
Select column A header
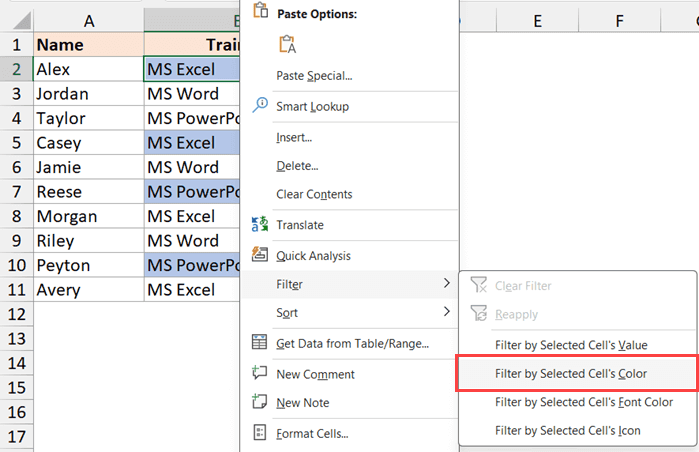tap(89, 21)
